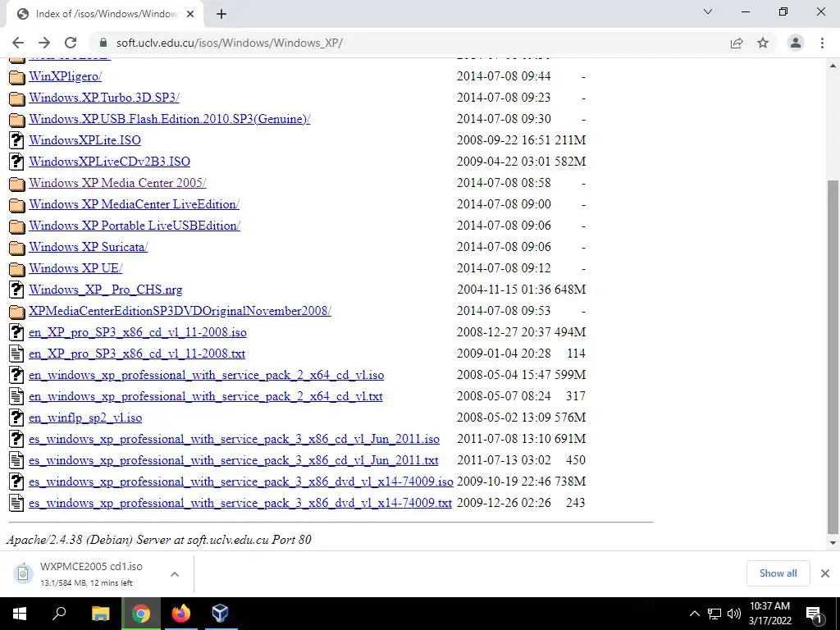Download WindowsXPLiveCDv2B3.ISO link
Image resolution: width=840 pixels, height=630 pixels.
[109, 162]
